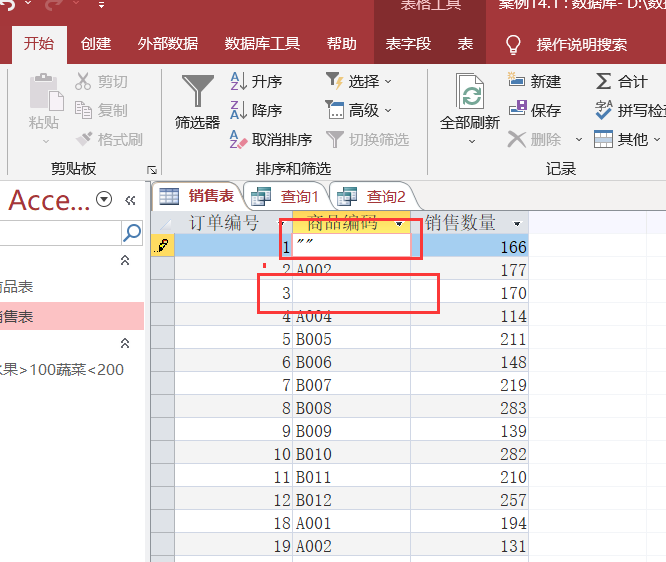The width and height of the screenshot is (666, 562).
Task: Collapse the queries group in the navigation pane
Action: (x=125, y=343)
